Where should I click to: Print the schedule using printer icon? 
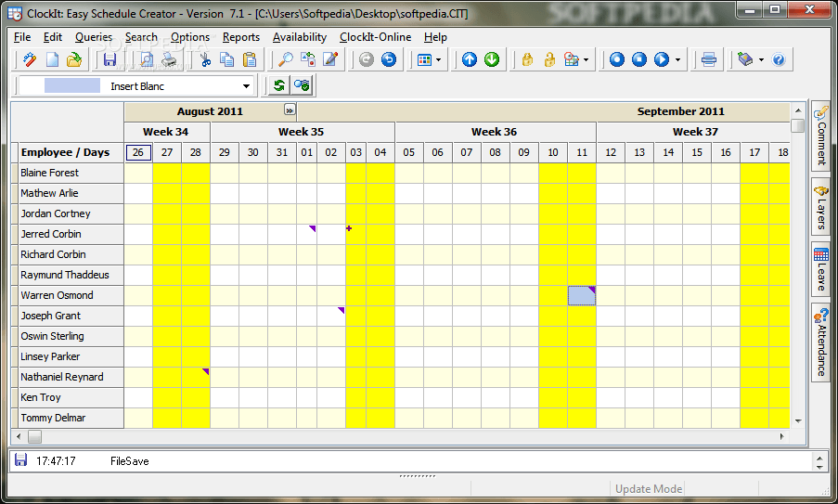coord(169,59)
